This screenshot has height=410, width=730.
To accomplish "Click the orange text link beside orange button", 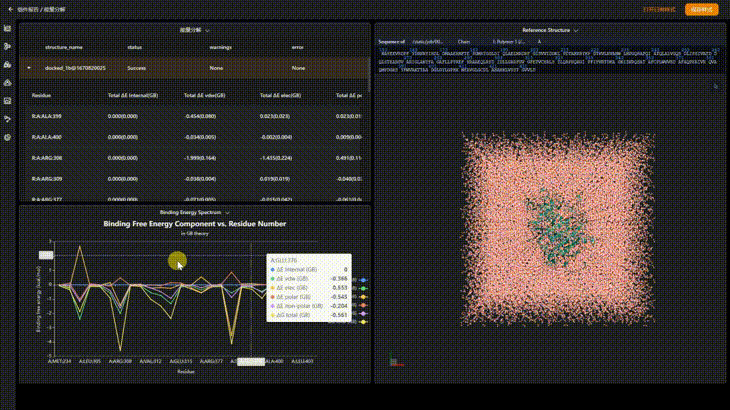I will coord(659,9).
